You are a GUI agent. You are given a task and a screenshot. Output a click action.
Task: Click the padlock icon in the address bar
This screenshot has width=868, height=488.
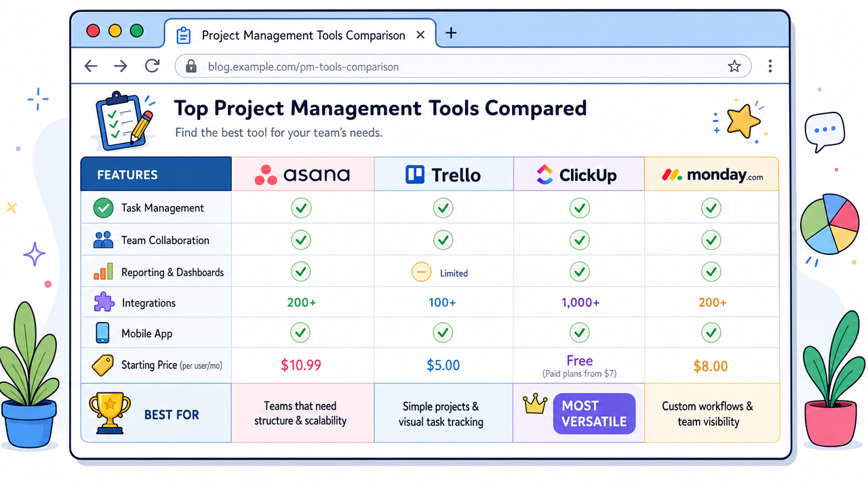(x=191, y=66)
